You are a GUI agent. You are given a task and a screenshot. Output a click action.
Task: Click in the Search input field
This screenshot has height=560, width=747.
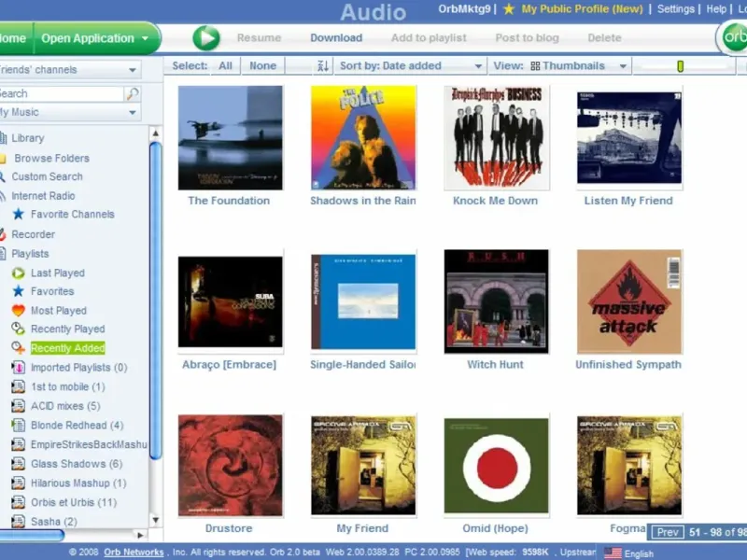pyautogui.click(x=61, y=93)
